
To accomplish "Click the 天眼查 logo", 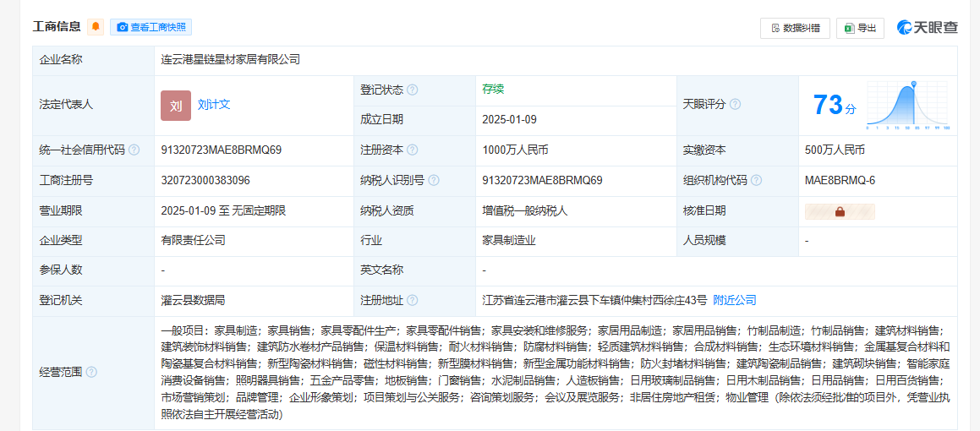I will coord(927,28).
